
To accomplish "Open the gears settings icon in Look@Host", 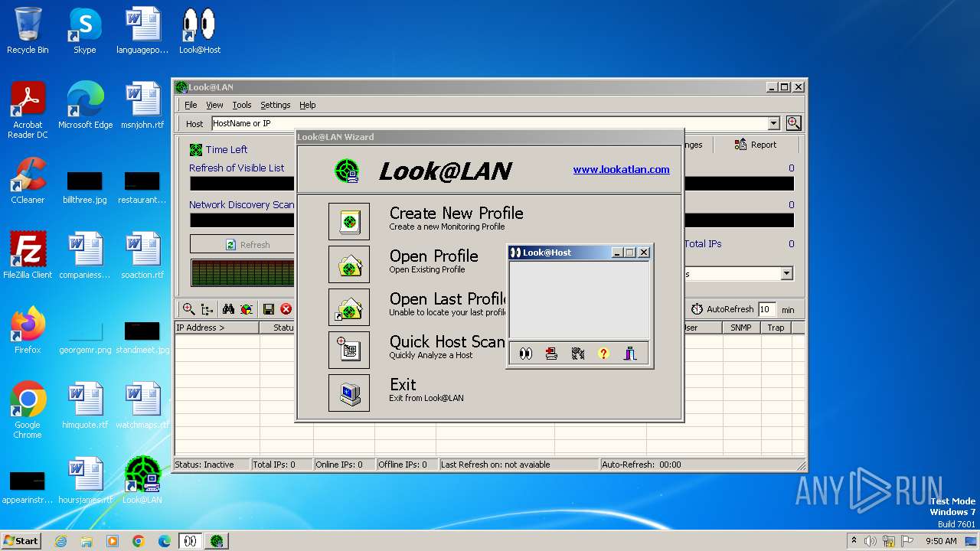I will [578, 354].
